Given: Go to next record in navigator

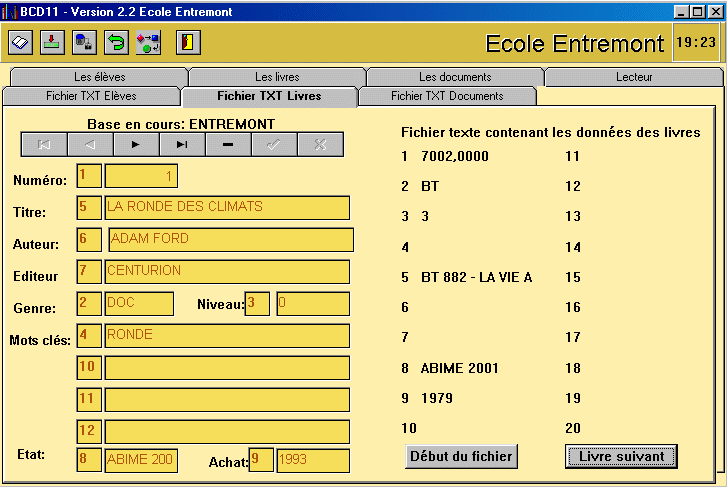Looking at the screenshot, I should pos(135,145).
